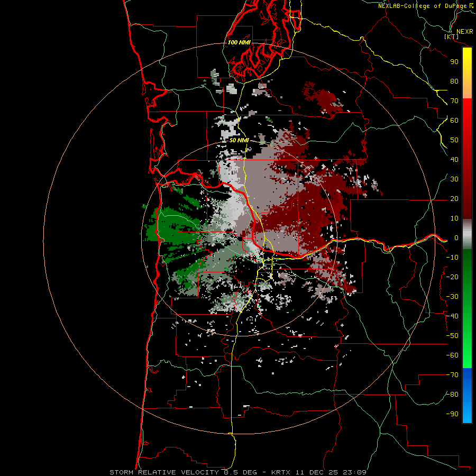Click the 100 NMI range ring label
Image resolution: width=476 pixels, height=476 pixels.
click(x=239, y=42)
